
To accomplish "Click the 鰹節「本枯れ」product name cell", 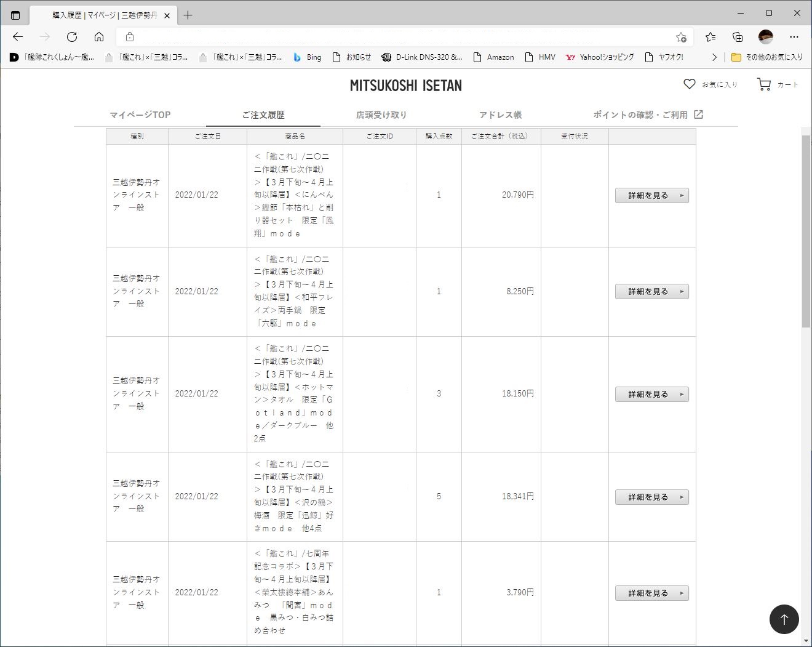I will pyautogui.click(x=295, y=195).
